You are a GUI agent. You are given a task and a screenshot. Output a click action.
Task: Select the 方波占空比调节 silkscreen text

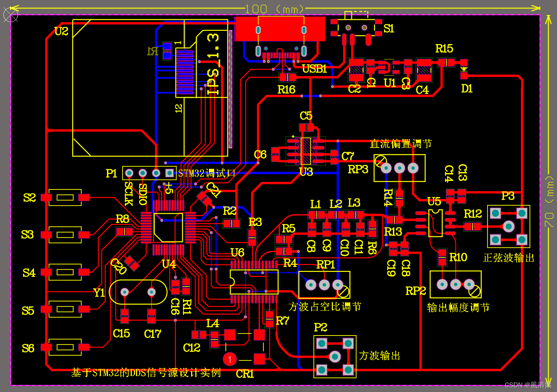pos(325,307)
